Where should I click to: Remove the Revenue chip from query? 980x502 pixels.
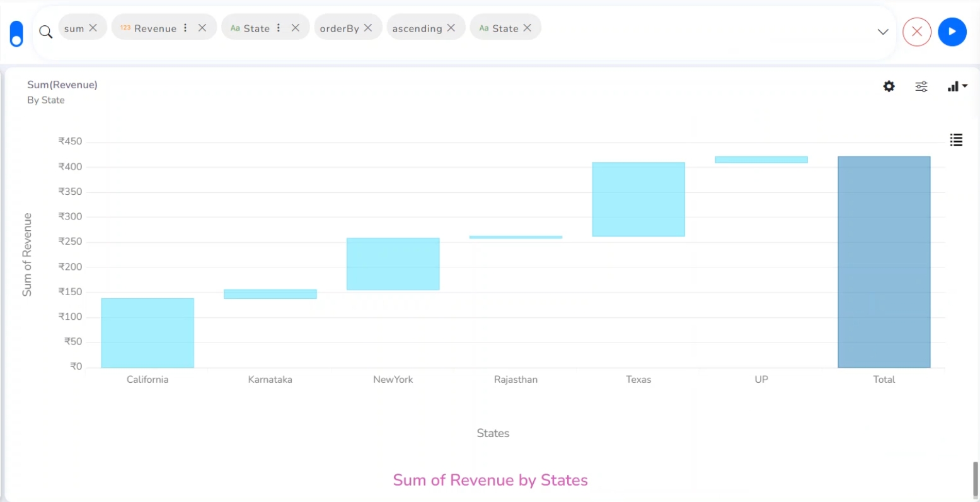pyautogui.click(x=202, y=28)
